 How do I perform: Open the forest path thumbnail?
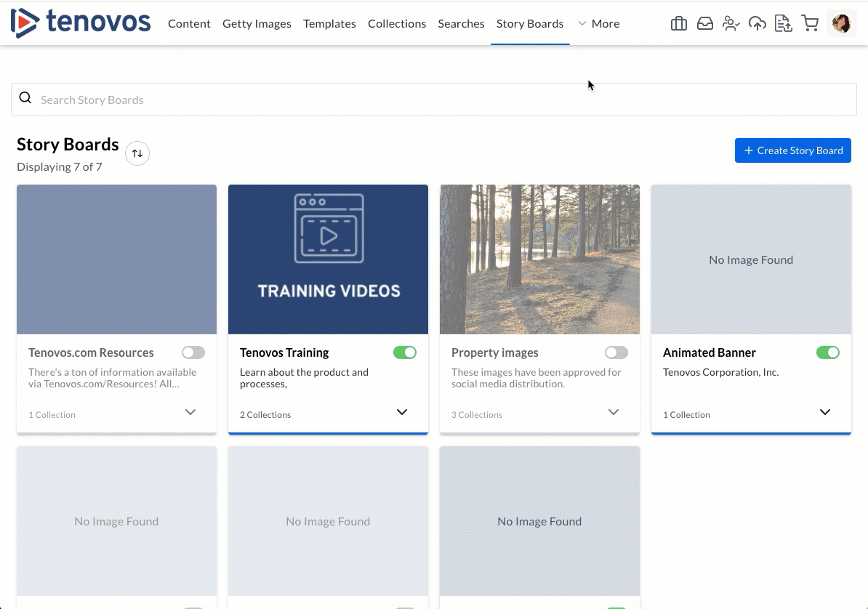(x=539, y=259)
